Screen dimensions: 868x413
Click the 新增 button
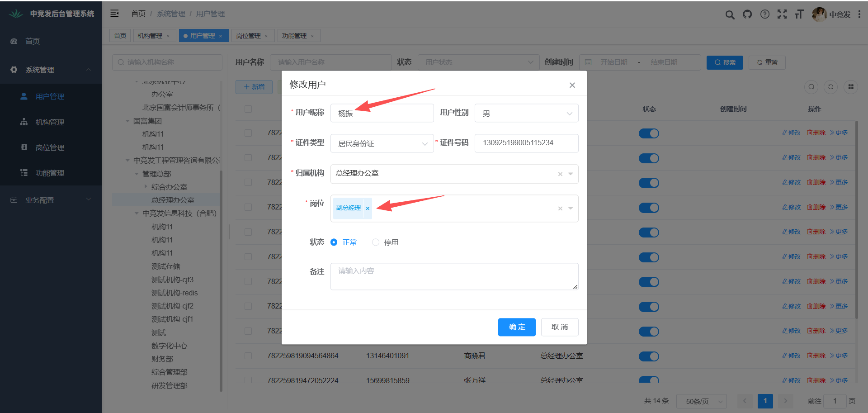pos(254,87)
